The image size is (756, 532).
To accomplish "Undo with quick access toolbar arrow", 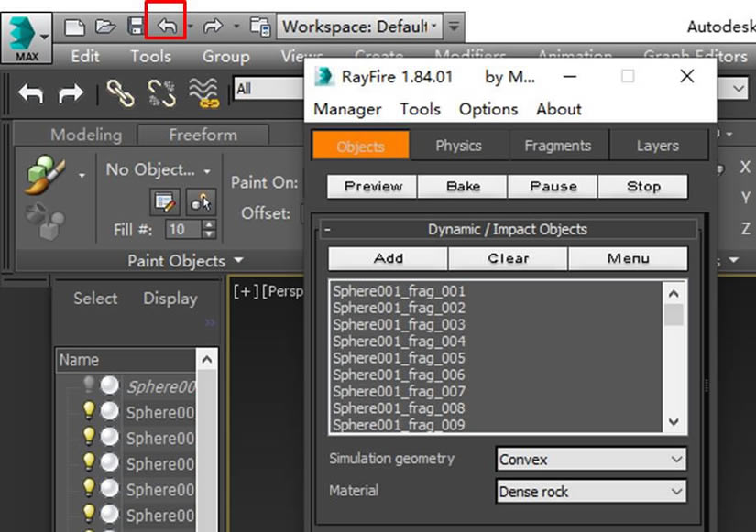I will 167,26.
